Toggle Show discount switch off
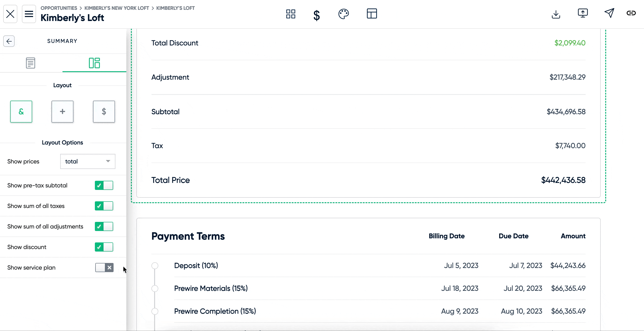This screenshot has height=331, width=644. [104, 247]
